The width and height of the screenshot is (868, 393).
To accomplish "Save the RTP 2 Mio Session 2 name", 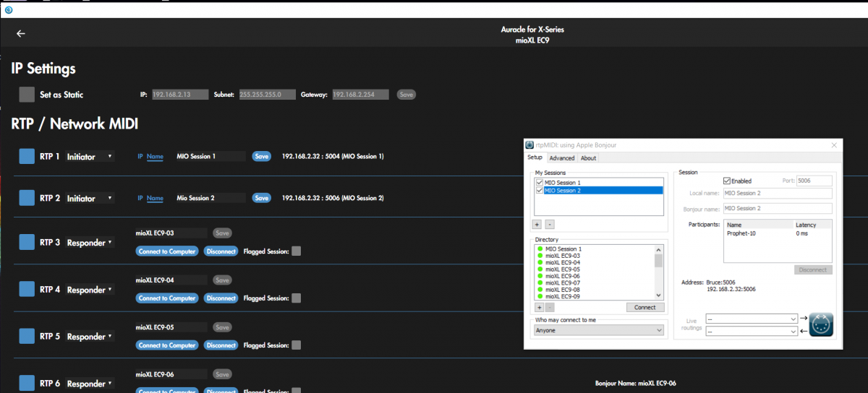I will 261,198.
